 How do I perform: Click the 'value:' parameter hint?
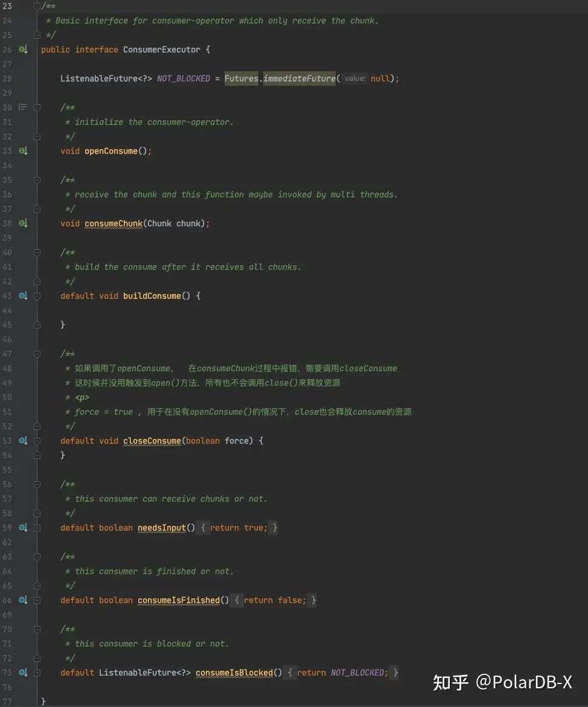pyautogui.click(x=355, y=78)
